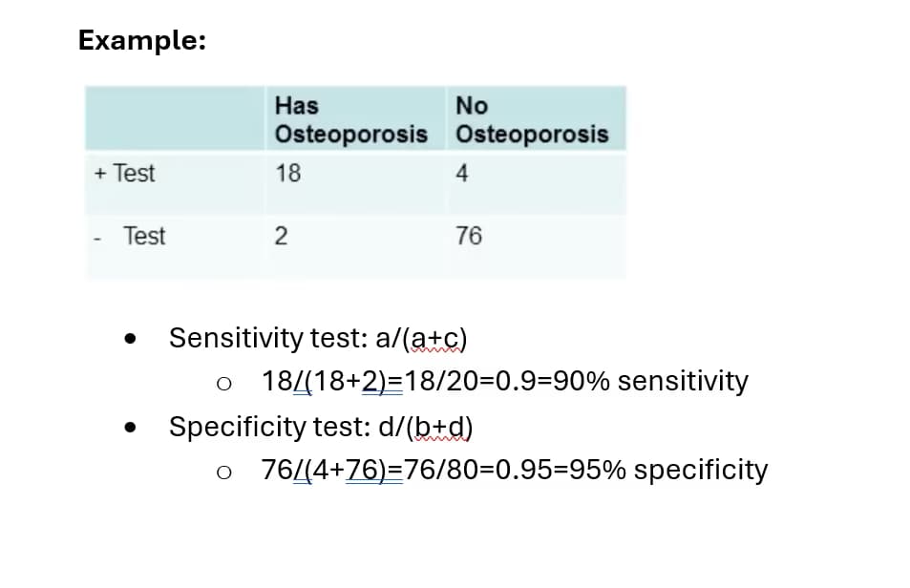Click the hollow bullet before the 76/(4+76) line
Viewport: 910px width, 588px height.
point(223,472)
